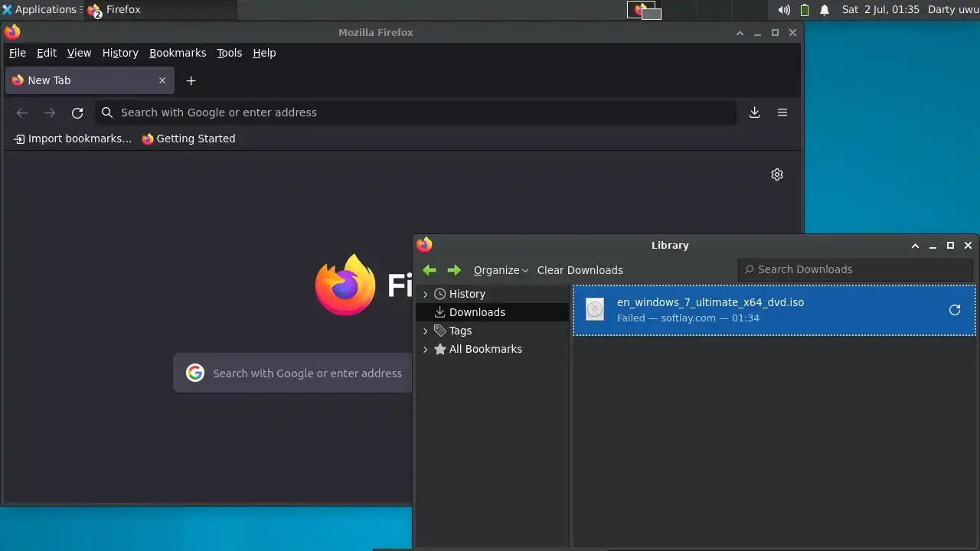Close the New Tab tab
The height and width of the screenshot is (551, 980).
162,80
